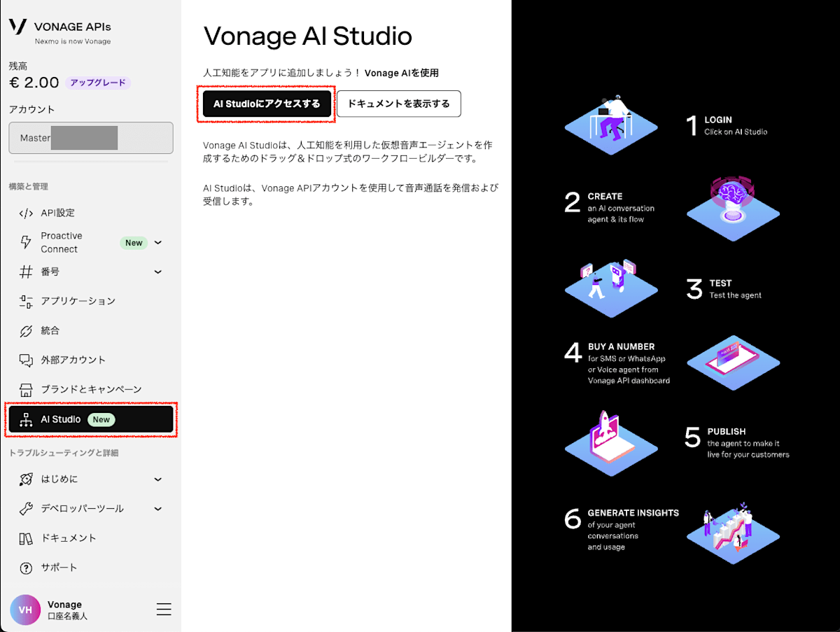The width and height of the screenshot is (840, 632).
Task: Open the hamburger menu beside Vonage user
Action: pos(164,610)
